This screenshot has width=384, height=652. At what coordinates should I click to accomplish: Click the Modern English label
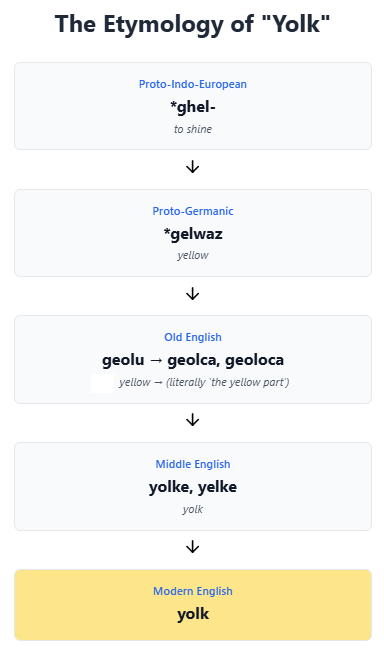coord(193,591)
